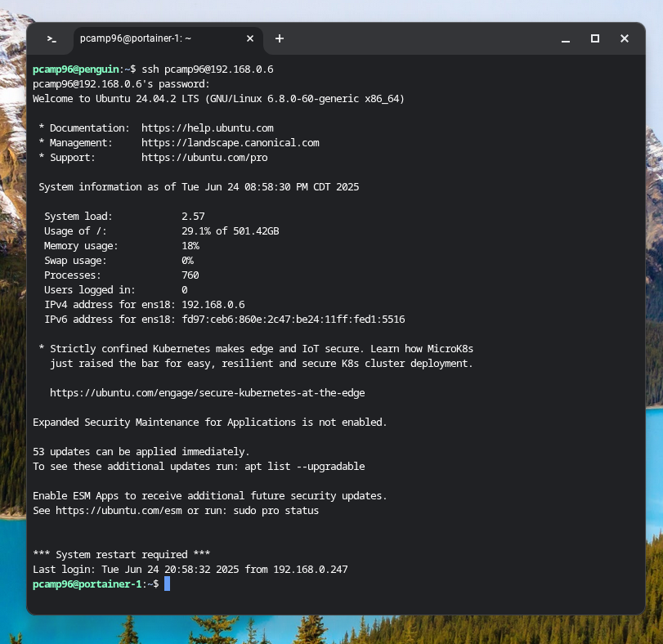Screen dimensions: 663x644
Task: Click the System restart required message
Action: (x=127, y=554)
